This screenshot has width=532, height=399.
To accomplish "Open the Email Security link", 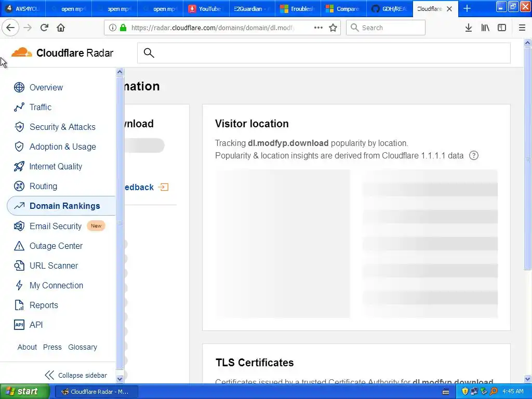I will pos(55,226).
